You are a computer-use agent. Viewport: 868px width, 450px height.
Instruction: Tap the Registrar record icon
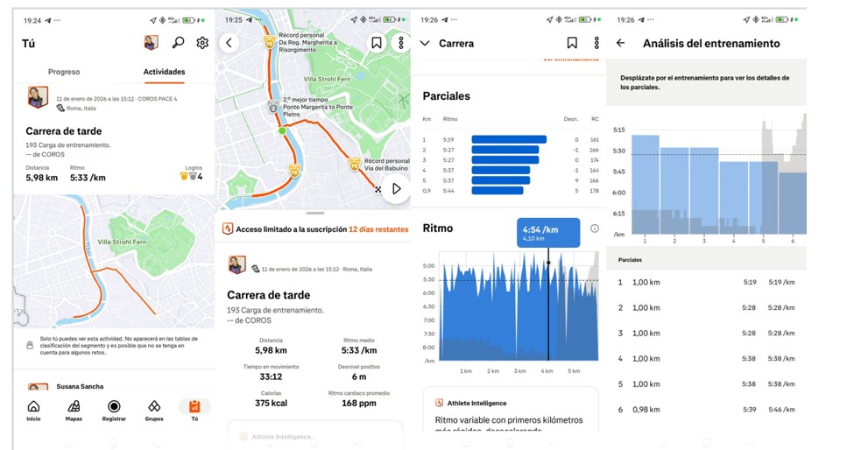tap(113, 410)
